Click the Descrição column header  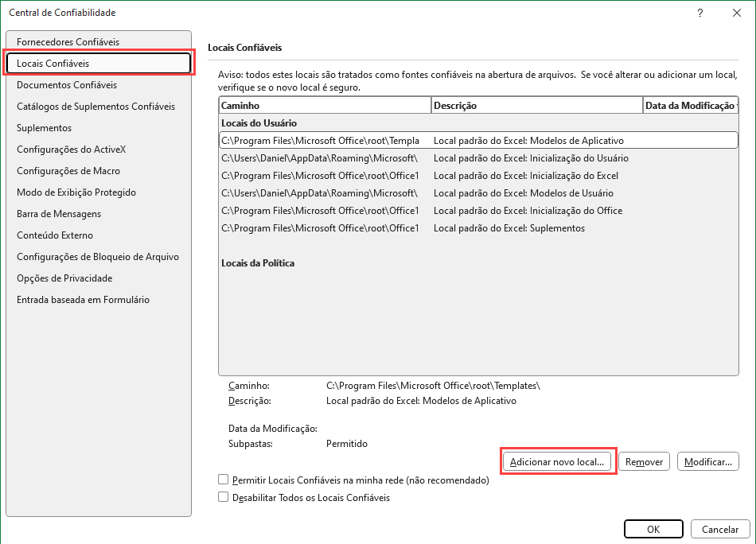(537, 106)
